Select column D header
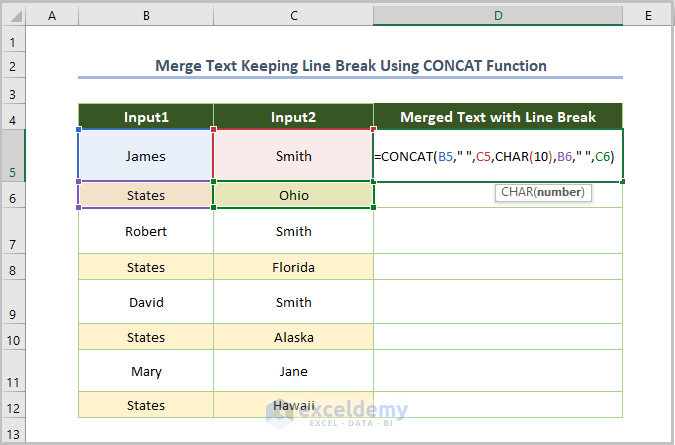This screenshot has width=675, height=445. click(498, 15)
